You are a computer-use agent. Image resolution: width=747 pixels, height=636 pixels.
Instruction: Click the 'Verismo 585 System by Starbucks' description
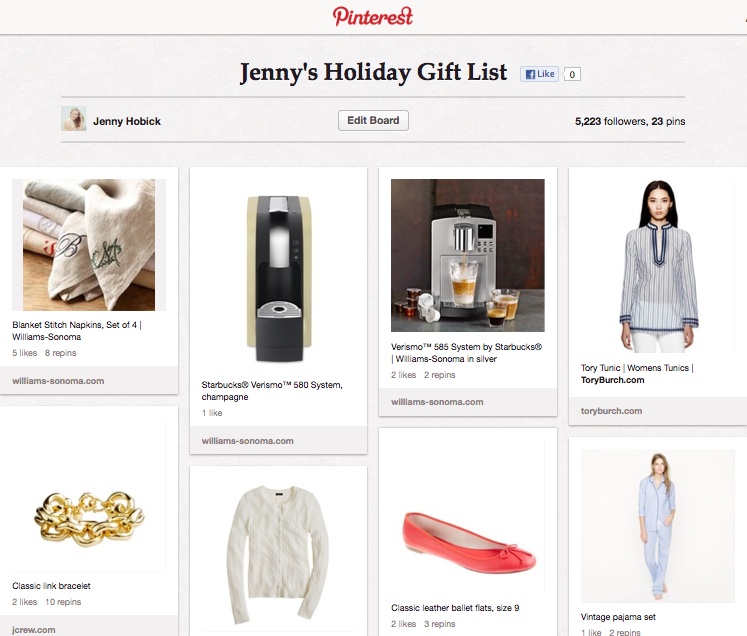(466, 353)
